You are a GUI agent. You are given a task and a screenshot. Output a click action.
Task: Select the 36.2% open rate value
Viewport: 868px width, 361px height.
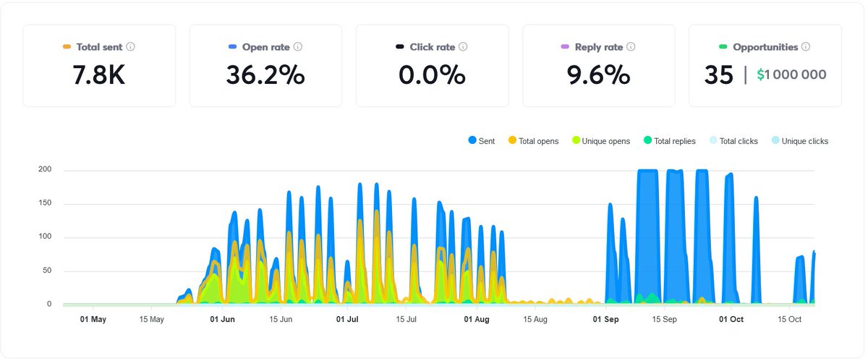tap(265, 75)
